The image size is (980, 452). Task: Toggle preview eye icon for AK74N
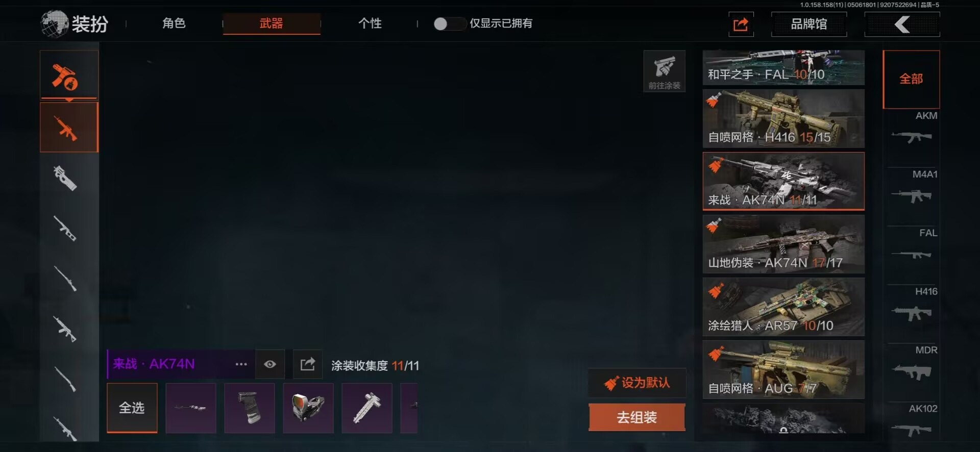click(270, 364)
